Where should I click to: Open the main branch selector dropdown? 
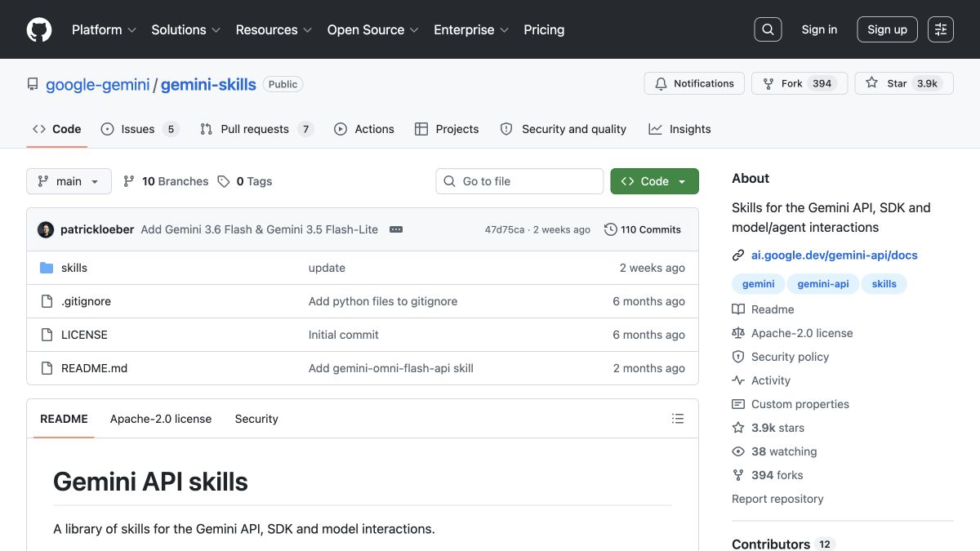[69, 181]
